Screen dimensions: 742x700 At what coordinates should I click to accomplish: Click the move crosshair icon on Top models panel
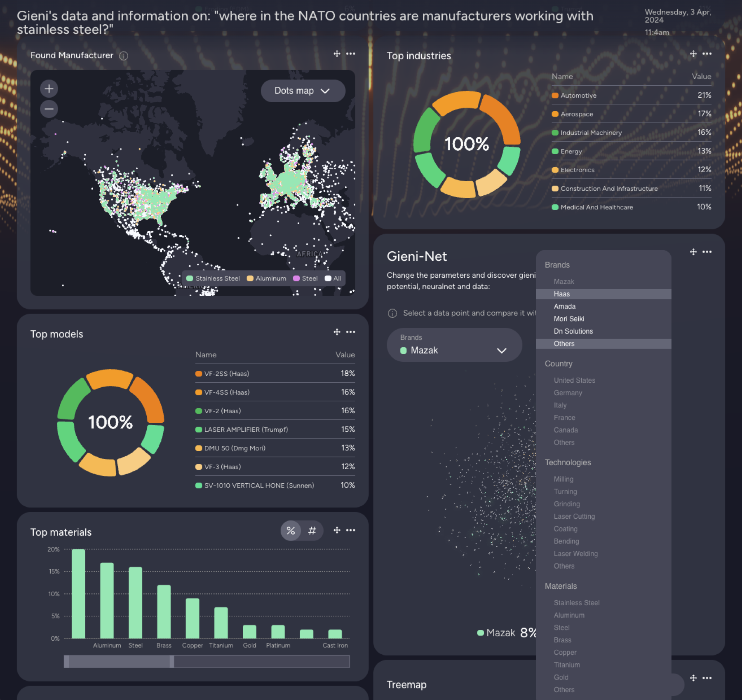(336, 332)
